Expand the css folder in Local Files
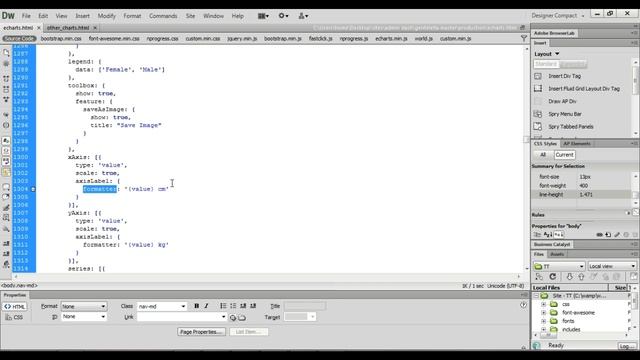This screenshot has width=640, height=360. click(x=544, y=304)
